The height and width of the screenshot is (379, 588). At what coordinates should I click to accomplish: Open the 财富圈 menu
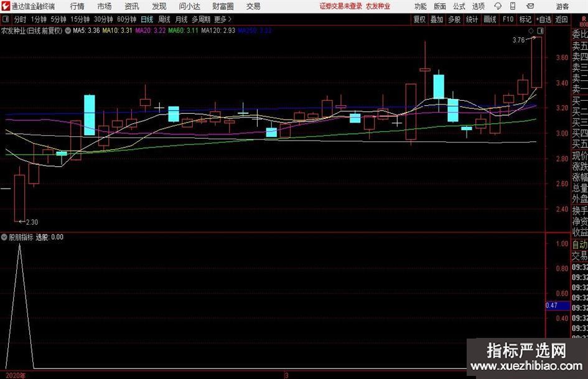223,6
